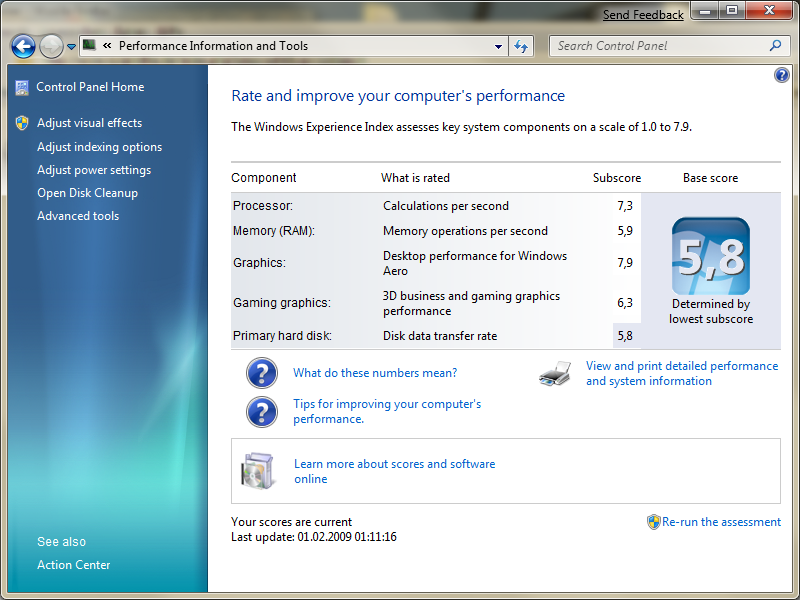This screenshot has height=600, width=800.
Task: Click the question icon beside What do these numbers mean
Action: (x=262, y=373)
